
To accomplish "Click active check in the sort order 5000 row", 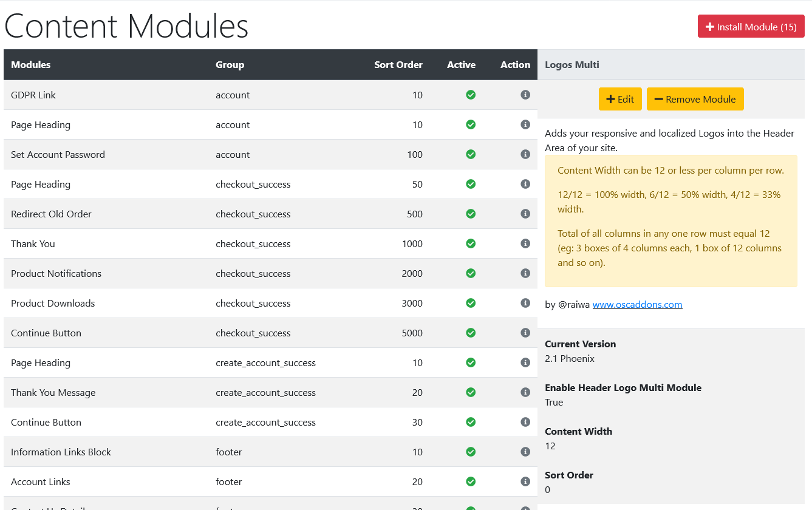I will [471, 333].
